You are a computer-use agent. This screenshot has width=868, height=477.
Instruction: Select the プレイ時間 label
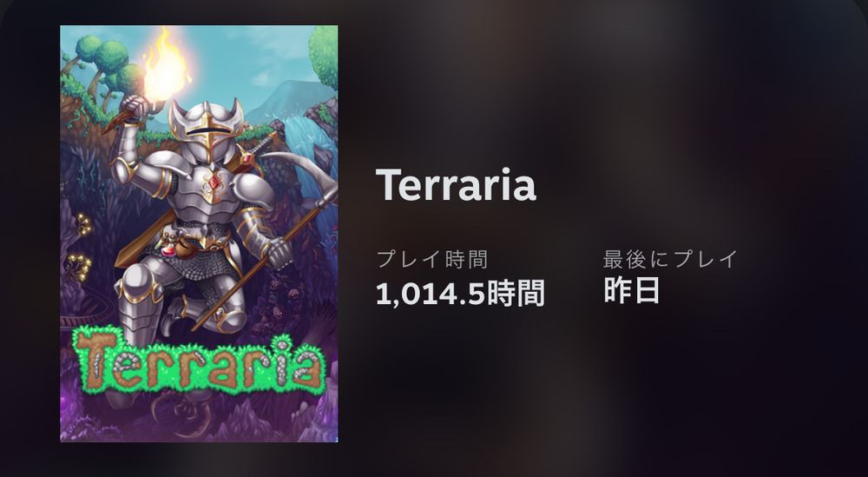tap(431, 259)
